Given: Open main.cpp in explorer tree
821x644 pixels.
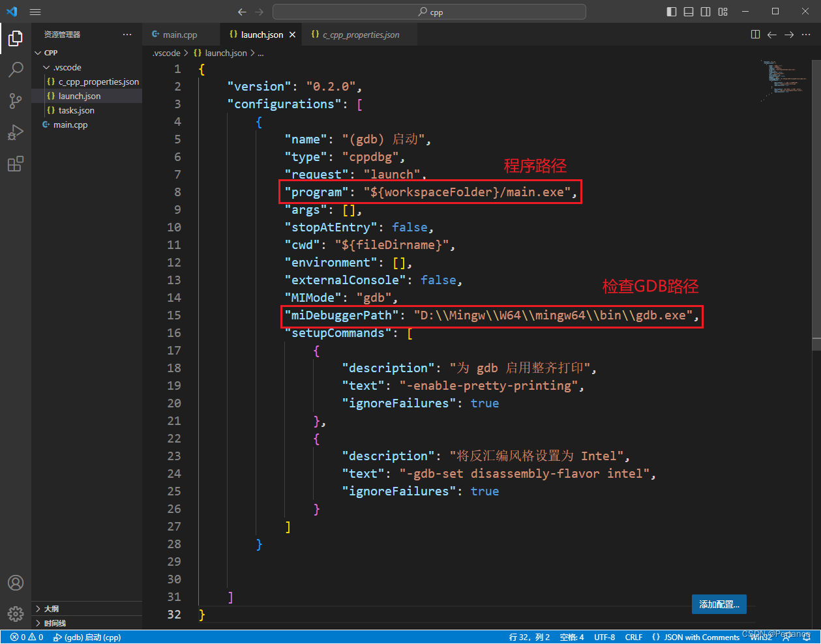Looking at the screenshot, I should click(87, 124).
